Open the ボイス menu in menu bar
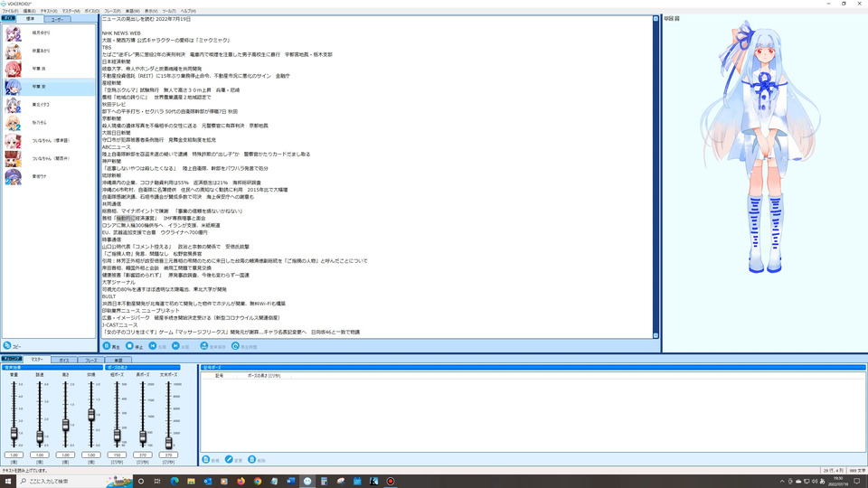This screenshot has width=868, height=488. click(92, 11)
